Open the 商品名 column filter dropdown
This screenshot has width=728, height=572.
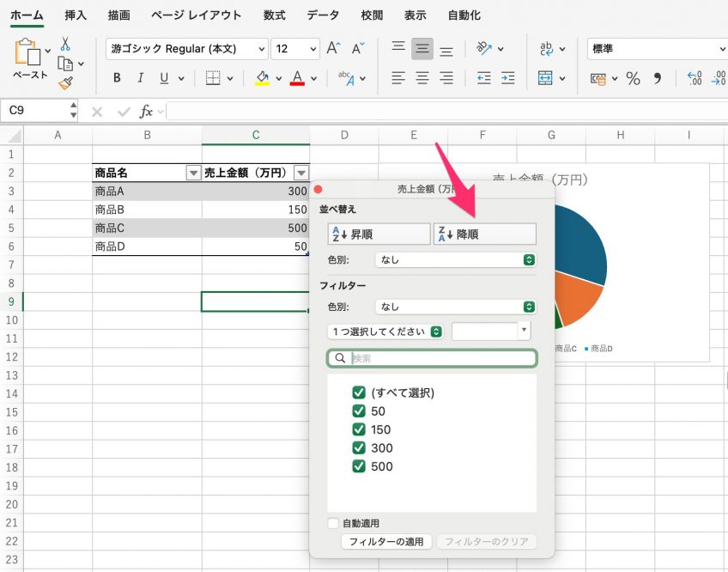click(193, 173)
